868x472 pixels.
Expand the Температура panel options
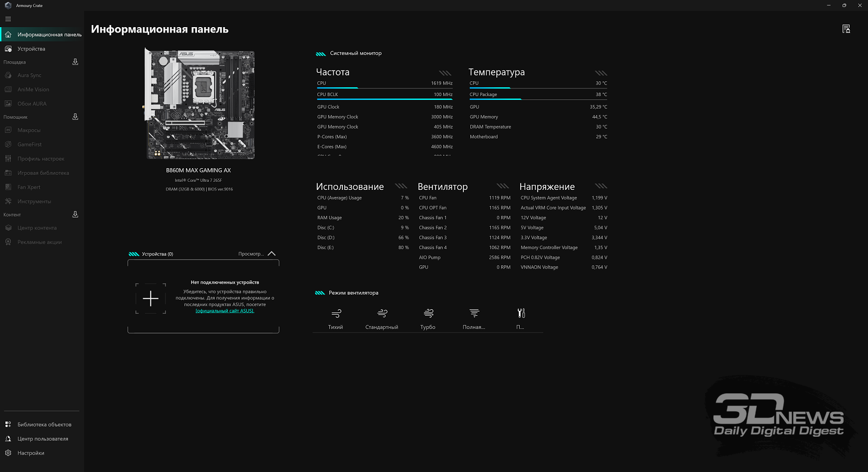[601, 73]
